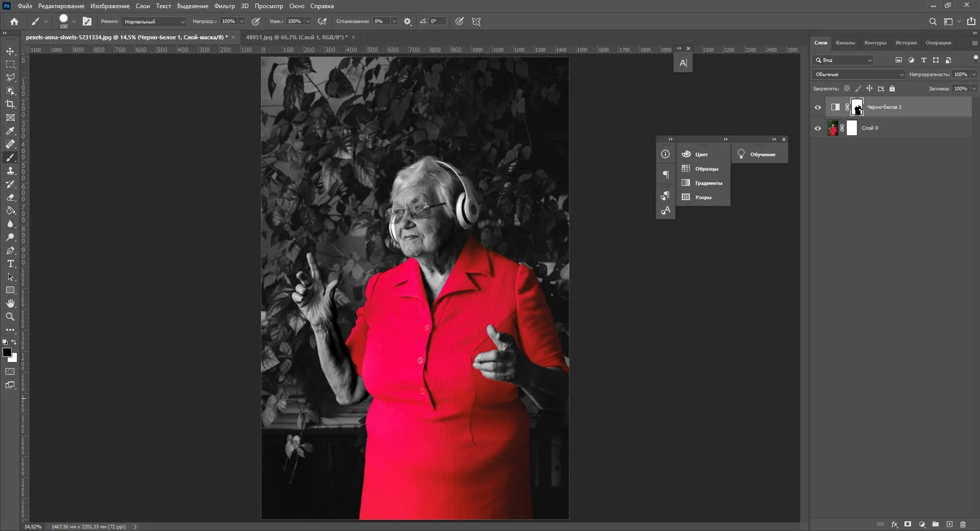This screenshot has height=531, width=980.
Task: Open smoothing options gear icon
Action: (x=408, y=21)
